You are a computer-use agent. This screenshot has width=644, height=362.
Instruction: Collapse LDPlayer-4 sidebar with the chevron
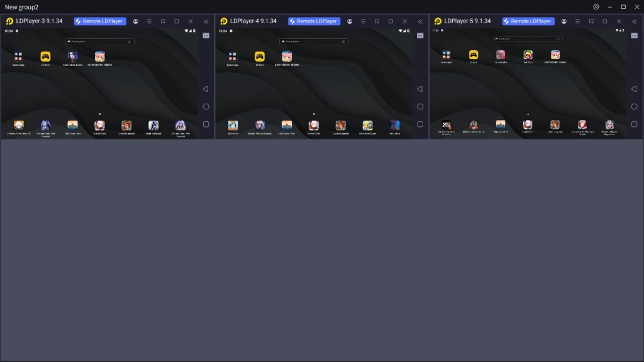(420, 21)
